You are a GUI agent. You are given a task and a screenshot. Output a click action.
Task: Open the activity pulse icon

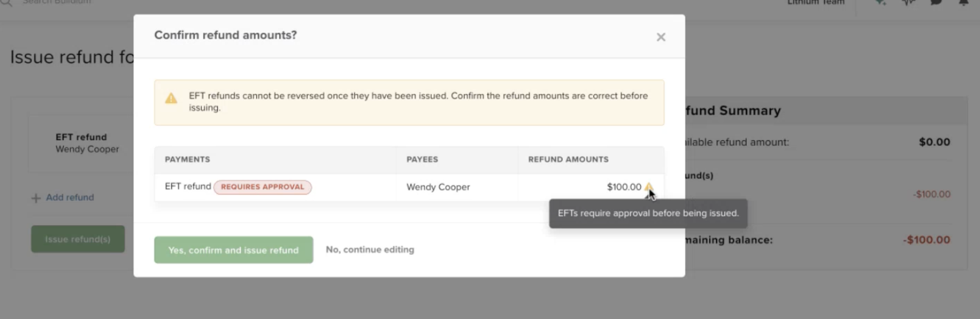pos(908,2)
